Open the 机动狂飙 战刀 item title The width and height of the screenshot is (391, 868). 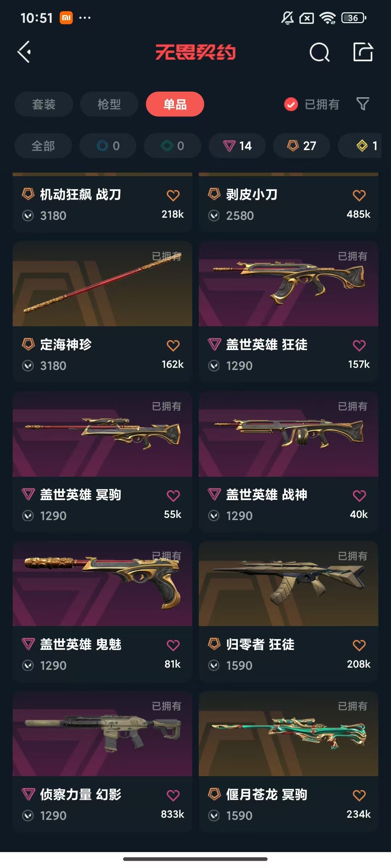click(80, 195)
